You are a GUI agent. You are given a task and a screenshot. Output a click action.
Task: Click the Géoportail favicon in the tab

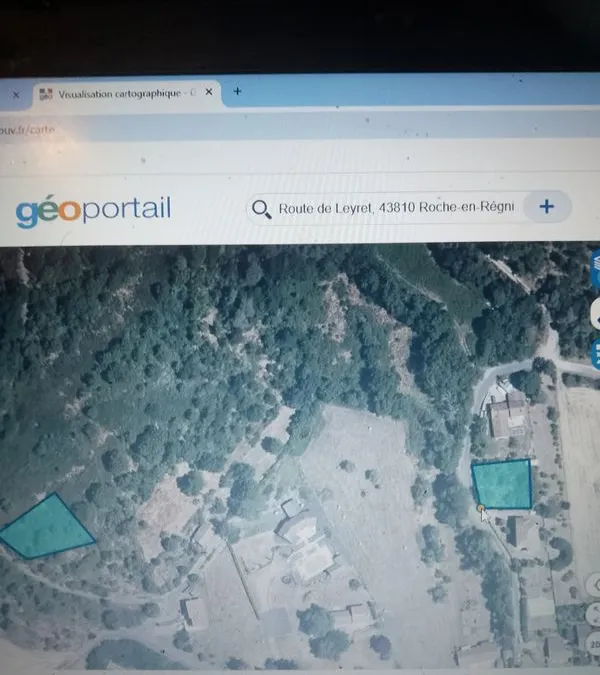pyautogui.click(x=46, y=93)
